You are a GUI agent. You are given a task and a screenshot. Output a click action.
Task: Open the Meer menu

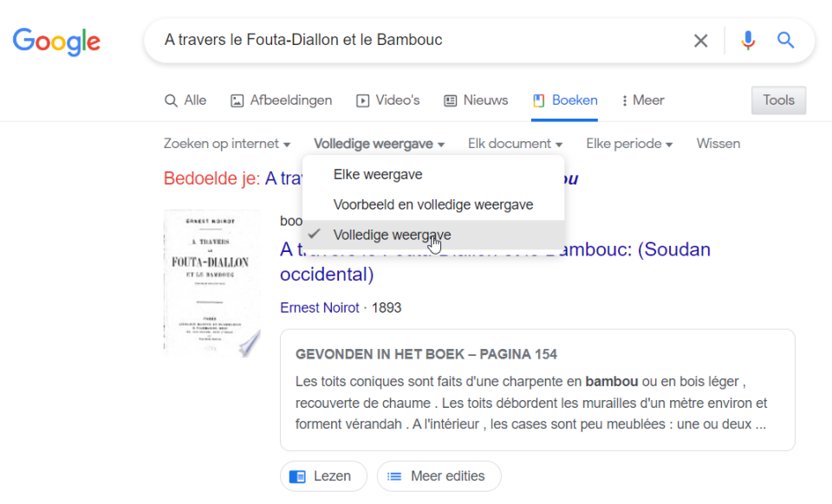[641, 100]
